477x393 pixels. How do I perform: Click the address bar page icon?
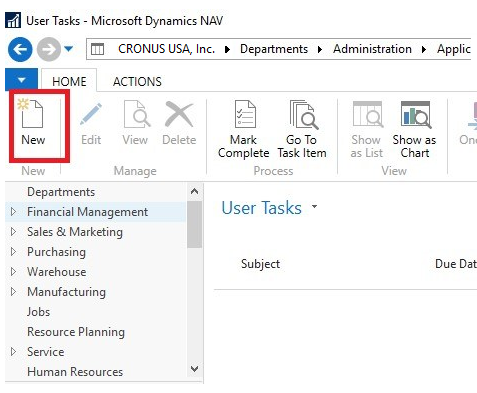[x=98, y=49]
